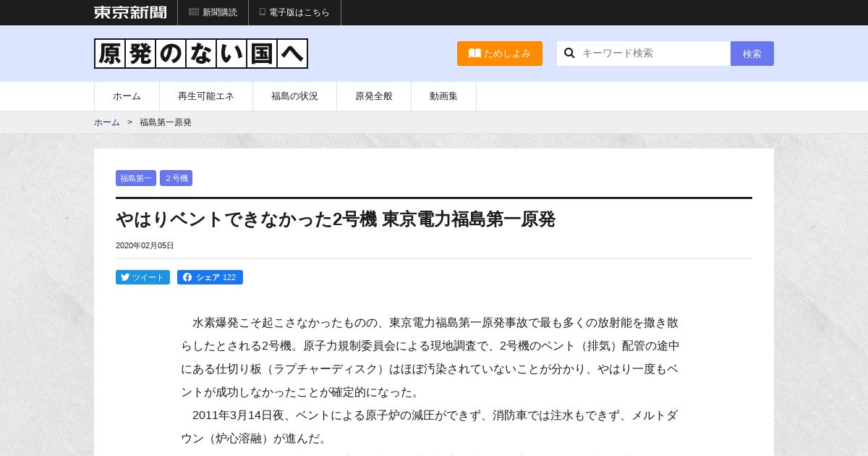
Task: Open the 電子版はこちら link
Action: (x=294, y=12)
